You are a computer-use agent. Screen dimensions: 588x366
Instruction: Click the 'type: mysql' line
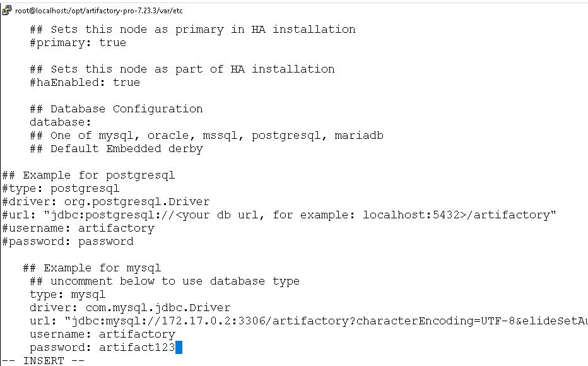[x=68, y=295]
